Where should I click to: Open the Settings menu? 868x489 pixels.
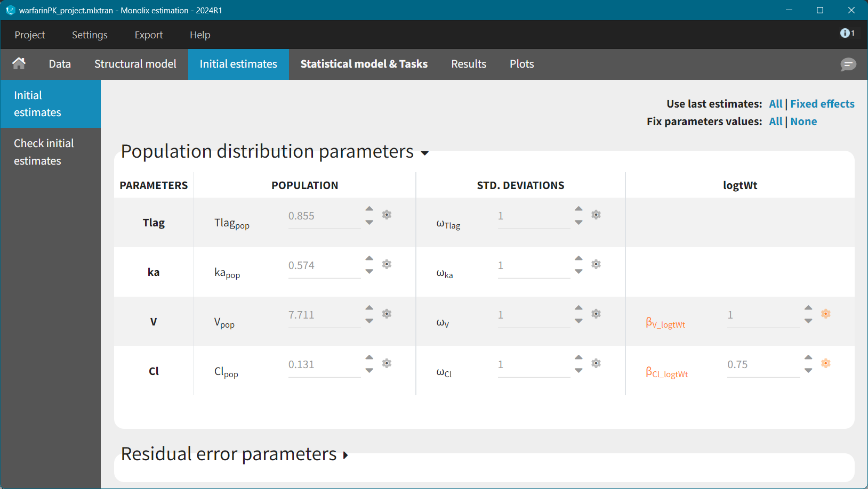coord(90,35)
